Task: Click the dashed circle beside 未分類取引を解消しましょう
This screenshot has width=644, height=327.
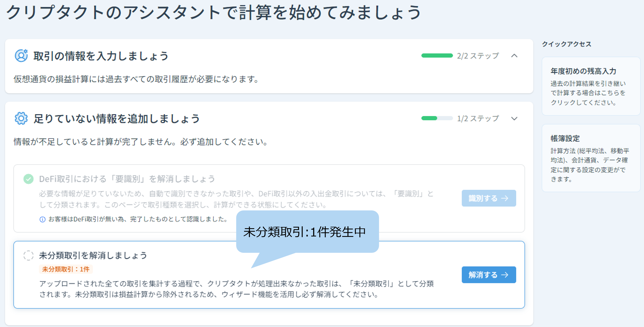Action: [x=29, y=255]
